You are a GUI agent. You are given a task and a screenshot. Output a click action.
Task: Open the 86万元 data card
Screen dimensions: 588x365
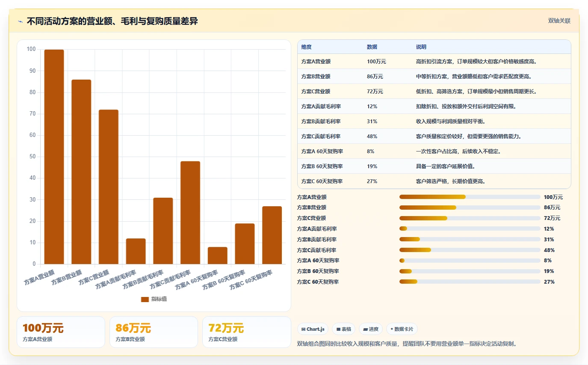[x=154, y=332]
